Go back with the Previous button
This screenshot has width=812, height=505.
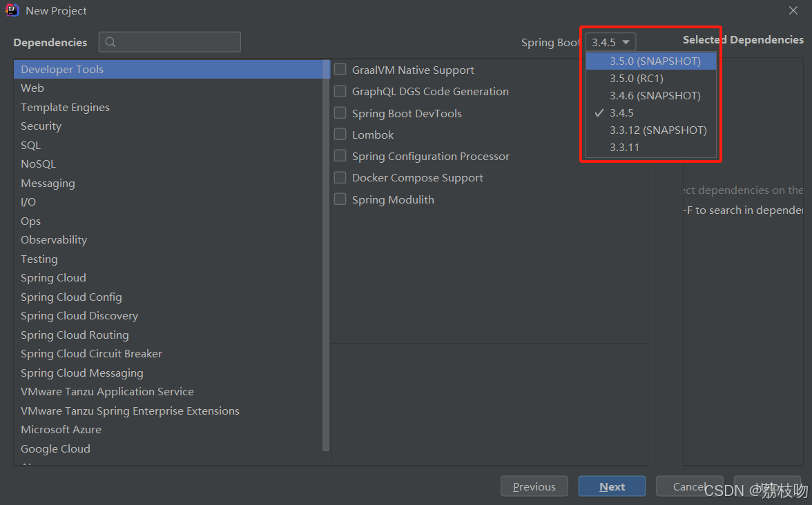[x=534, y=486]
